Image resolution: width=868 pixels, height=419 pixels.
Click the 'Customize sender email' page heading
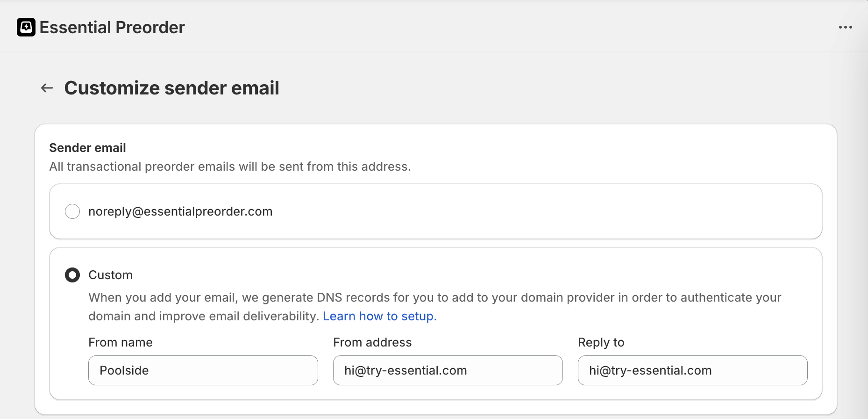171,88
